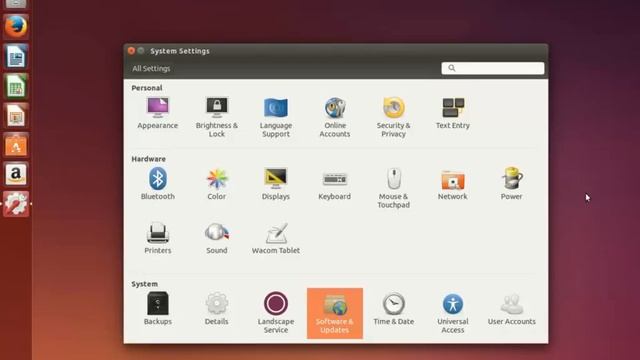Launch Firefox from the dock
This screenshot has width=640, height=360.
(x=16, y=27)
